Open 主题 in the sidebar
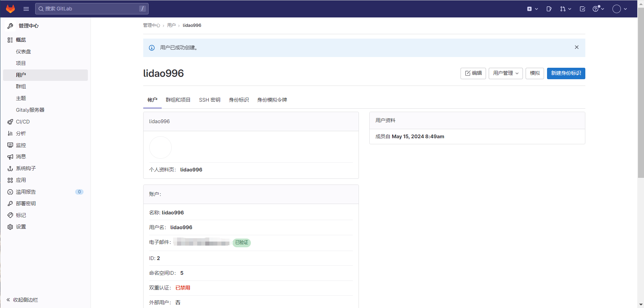The image size is (644, 308). coord(45,98)
